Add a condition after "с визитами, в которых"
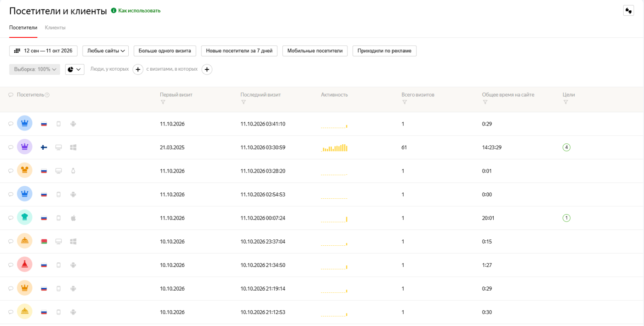644x326 pixels. pos(207,69)
